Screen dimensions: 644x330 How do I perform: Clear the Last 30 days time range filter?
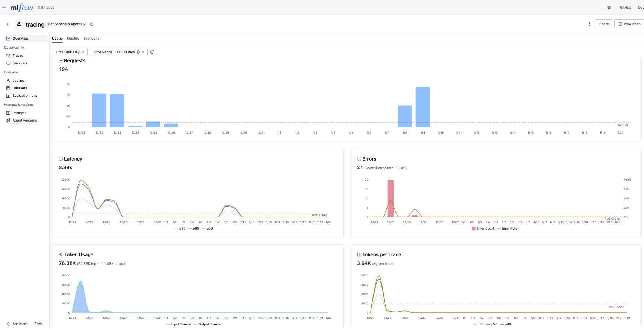click(x=138, y=52)
